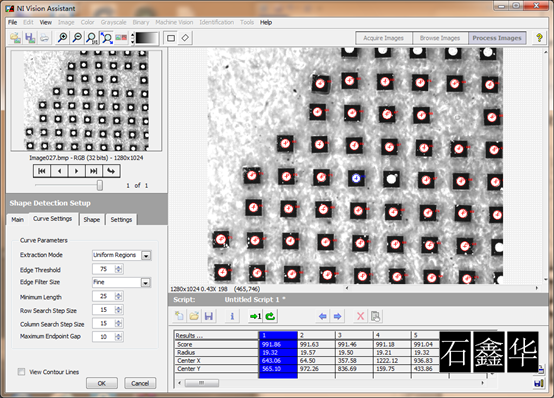The image size is (554, 398).
Task: Click the Minimum Length input field
Action: pos(104,296)
